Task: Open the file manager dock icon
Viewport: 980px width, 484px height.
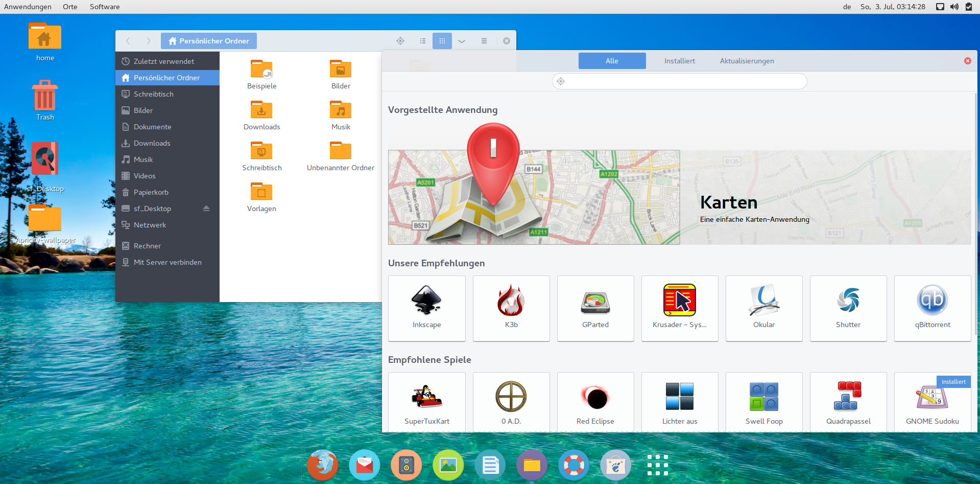Action: point(532,465)
